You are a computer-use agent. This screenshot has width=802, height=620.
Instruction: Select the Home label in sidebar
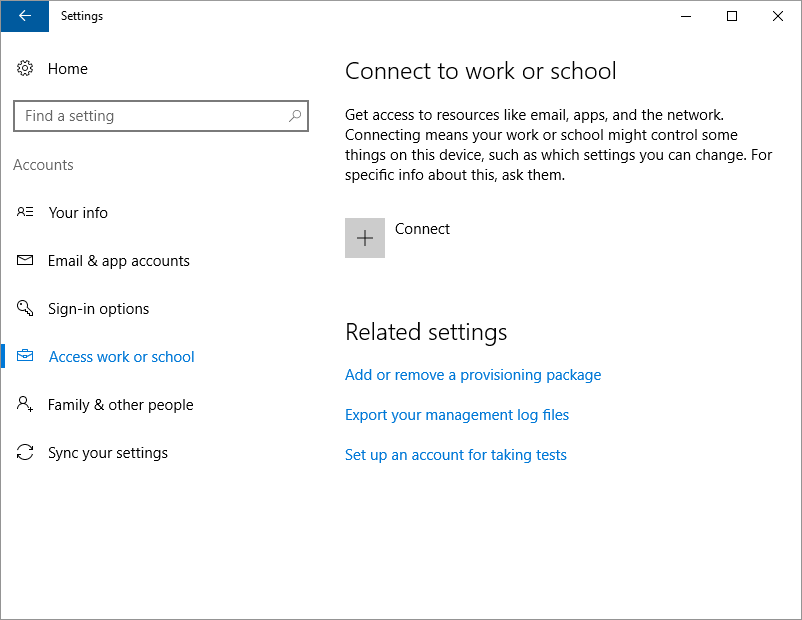[x=68, y=69]
